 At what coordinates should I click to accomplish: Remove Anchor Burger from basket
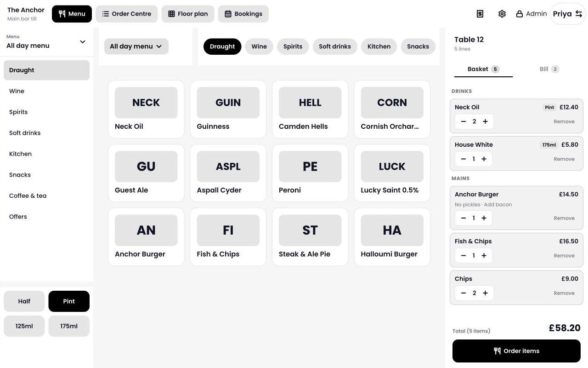pos(564,218)
